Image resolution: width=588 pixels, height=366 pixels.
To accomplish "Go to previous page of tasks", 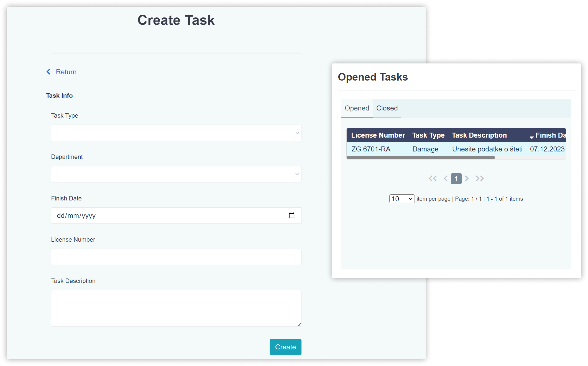I will click(446, 179).
